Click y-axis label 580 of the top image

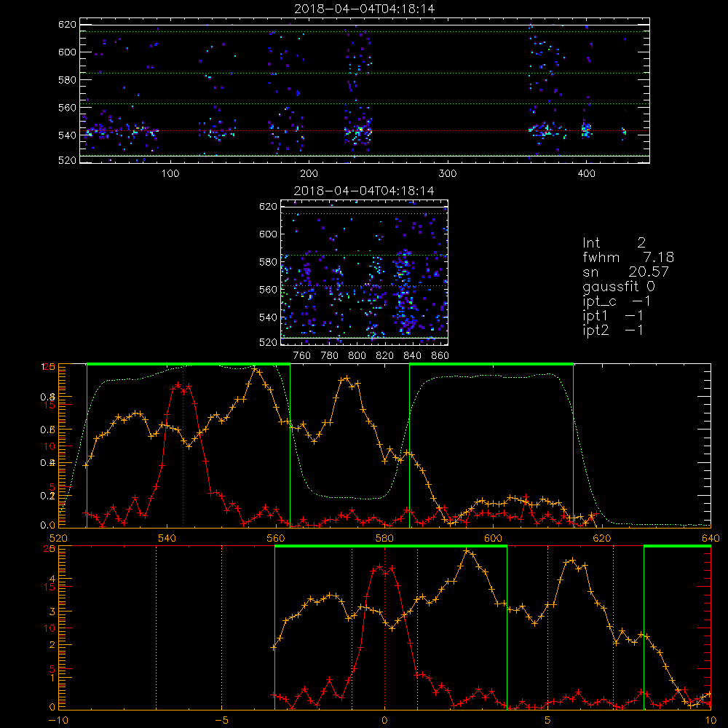pyautogui.click(x=67, y=80)
